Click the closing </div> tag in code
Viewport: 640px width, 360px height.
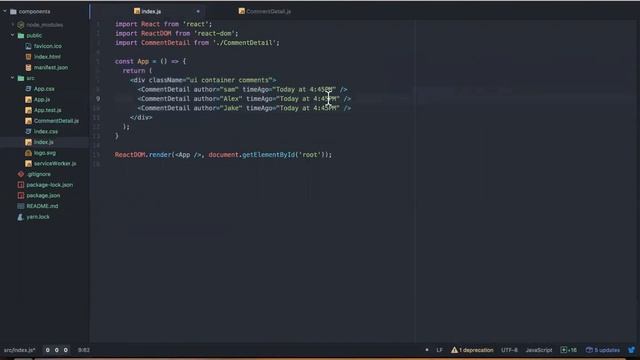141,118
